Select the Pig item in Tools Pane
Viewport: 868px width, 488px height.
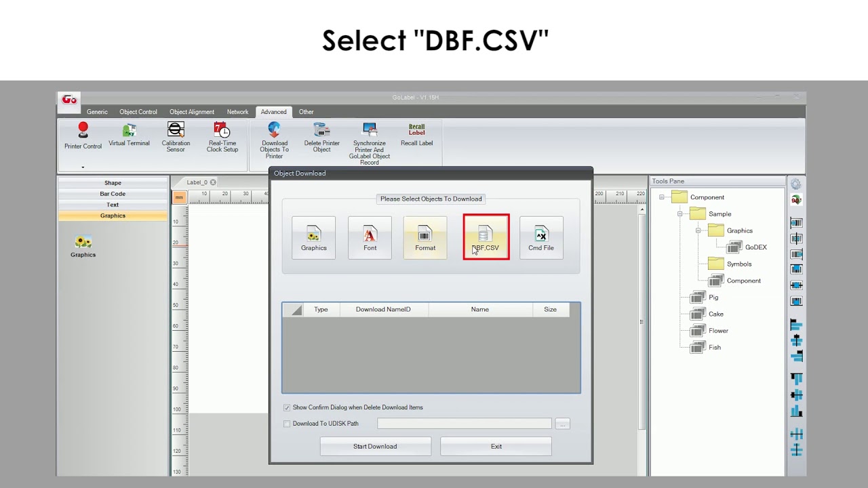[x=713, y=297]
